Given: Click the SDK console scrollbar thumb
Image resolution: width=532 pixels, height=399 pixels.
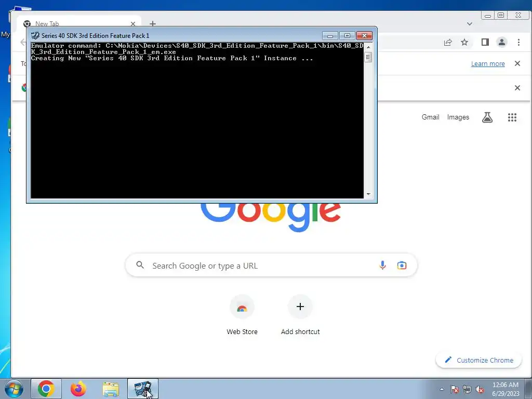Looking at the screenshot, I should (x=368, y=57).
